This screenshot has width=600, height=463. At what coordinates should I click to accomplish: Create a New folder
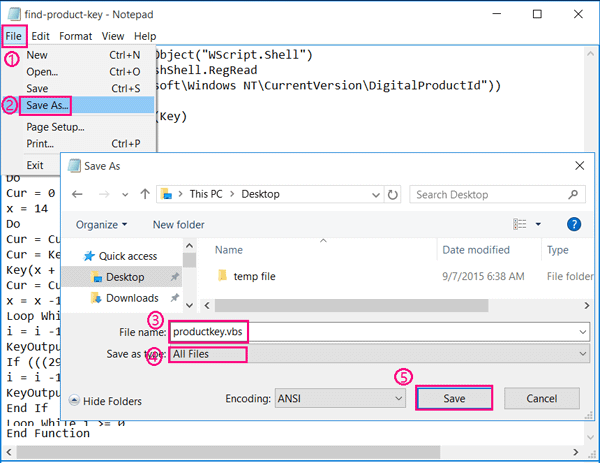tap(178, 225)
